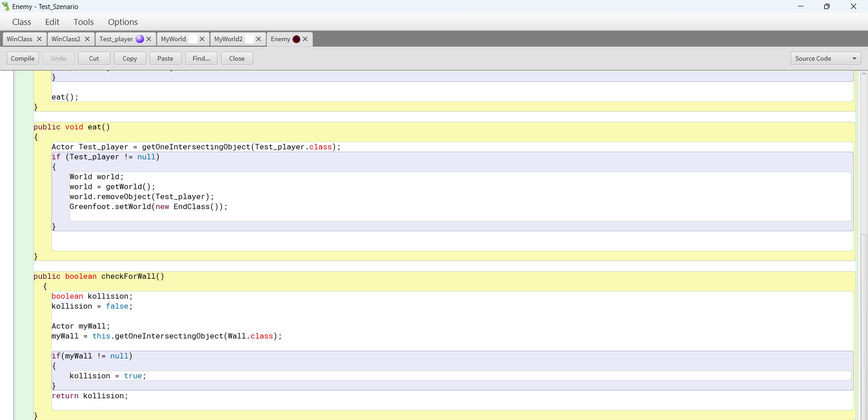Open the Edit menu
The height and width of the screenshot is (420, 868).
(x=52, y=22)
